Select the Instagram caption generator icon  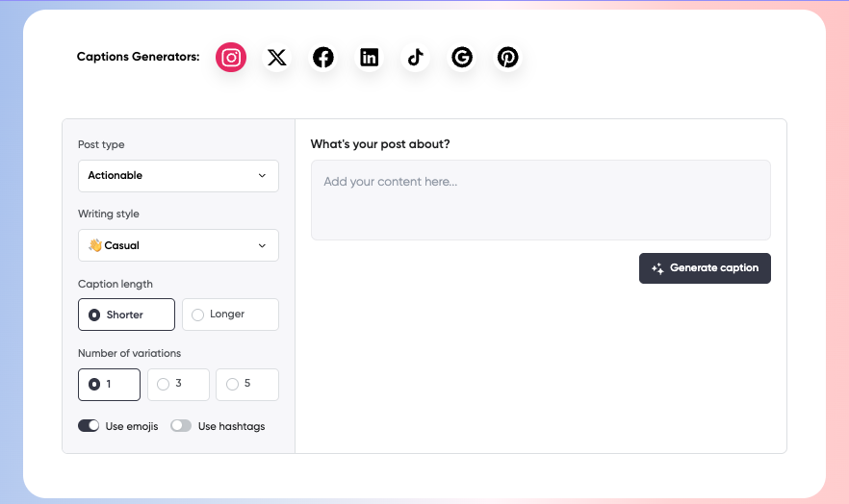[231, 58]
